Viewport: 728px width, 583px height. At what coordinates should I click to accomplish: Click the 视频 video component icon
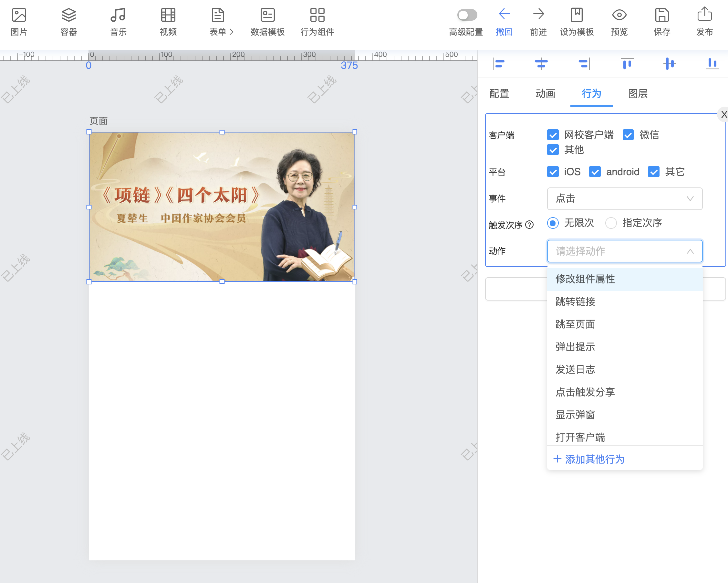pos(168,15)
